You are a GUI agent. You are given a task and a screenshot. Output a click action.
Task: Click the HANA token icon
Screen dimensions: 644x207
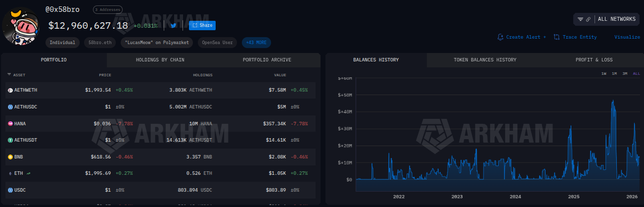pyautogui.click(x=10, y=123)
